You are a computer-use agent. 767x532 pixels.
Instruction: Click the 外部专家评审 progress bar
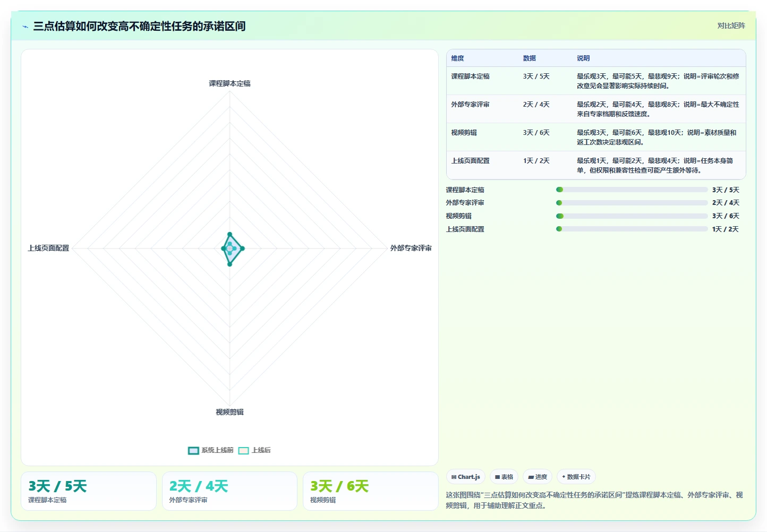(x=632, y=203)
